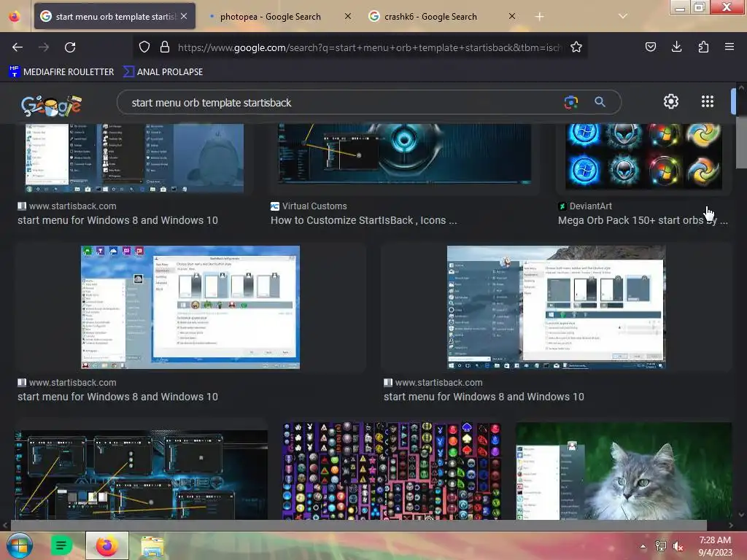747x560 pixels.
Task: Open the Google apps grid
Action: pyautogui.click(x=708, y=101)
